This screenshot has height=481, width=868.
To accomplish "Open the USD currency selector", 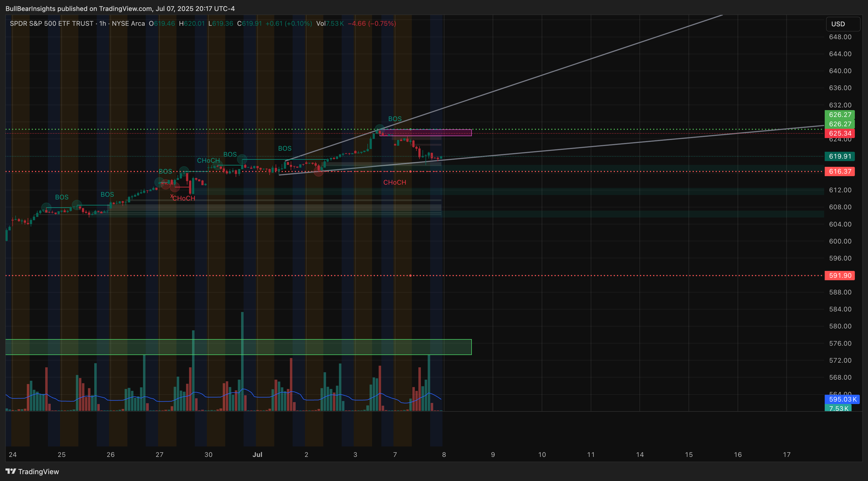I will click(x=843, y=24).
